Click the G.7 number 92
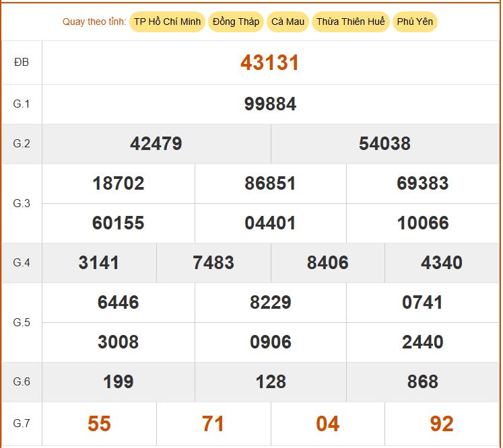 442,424
